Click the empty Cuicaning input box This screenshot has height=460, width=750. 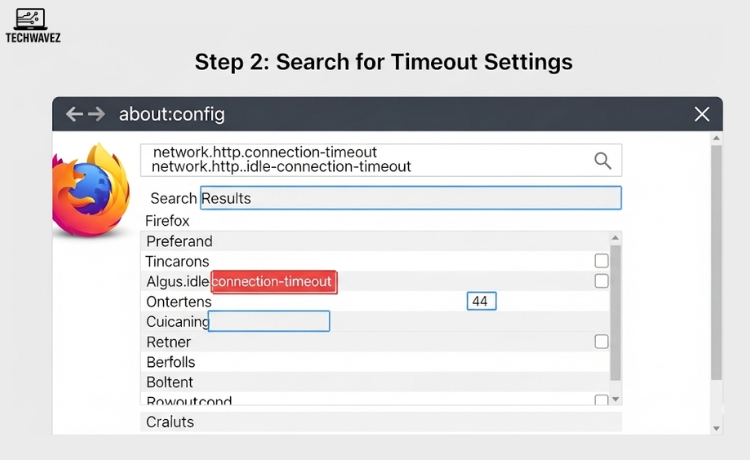coord(269,321)
